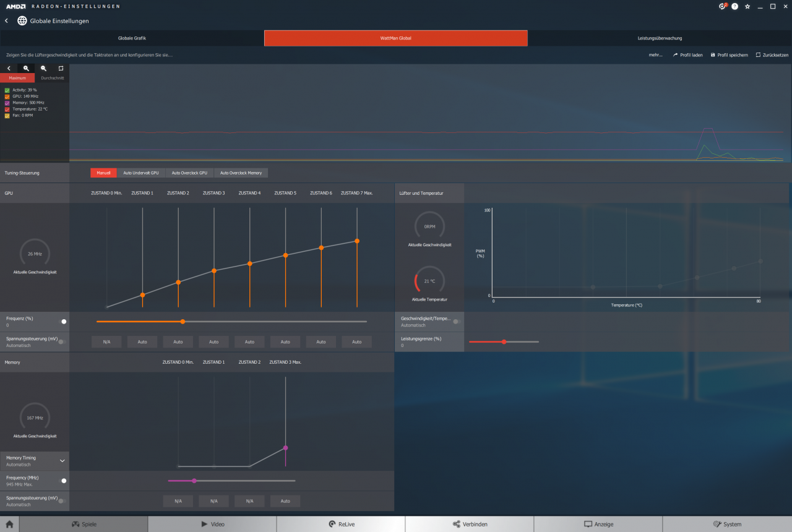Click the GPU Frequenz orange slider handle
Image resolution: width=792 pixels, height=532 pixels.
pos(183,322)
